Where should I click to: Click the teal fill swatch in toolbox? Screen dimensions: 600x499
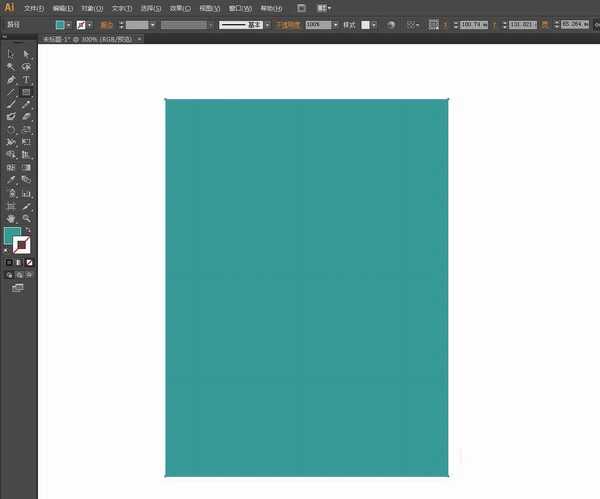click(11, 236)
